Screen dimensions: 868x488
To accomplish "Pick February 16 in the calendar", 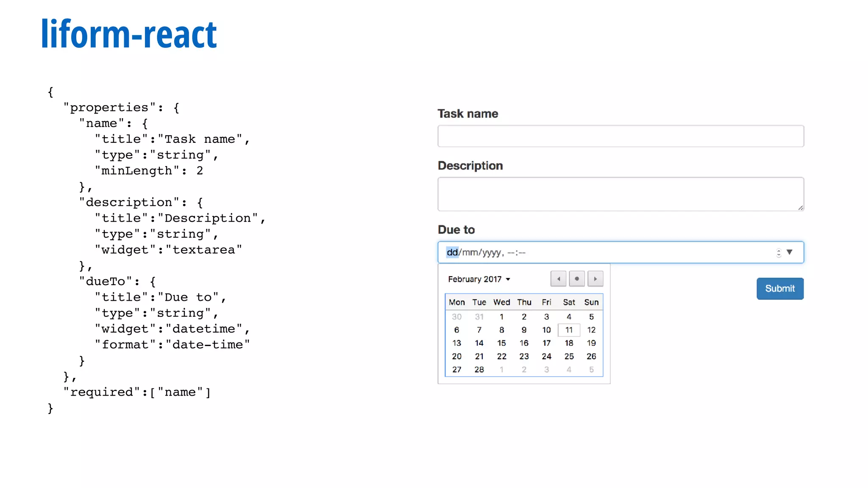I will click(524, 343).
